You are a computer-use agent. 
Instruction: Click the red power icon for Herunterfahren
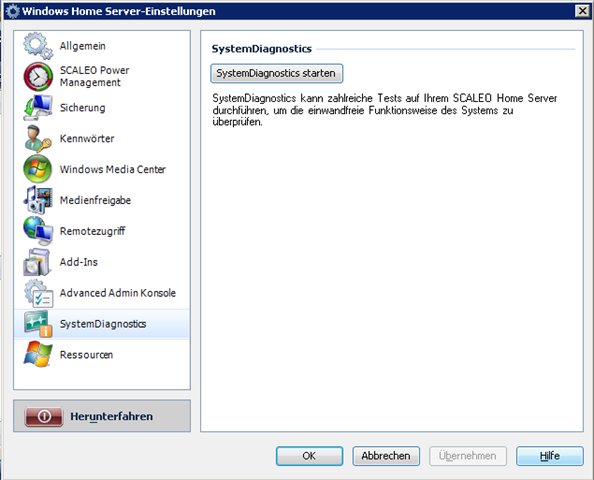[x=44, y=416]
